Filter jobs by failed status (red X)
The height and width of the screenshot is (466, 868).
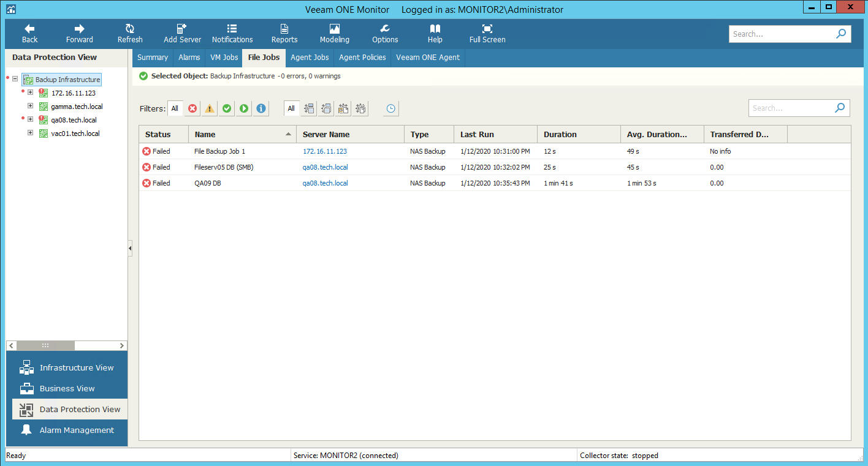click(192, 108)
